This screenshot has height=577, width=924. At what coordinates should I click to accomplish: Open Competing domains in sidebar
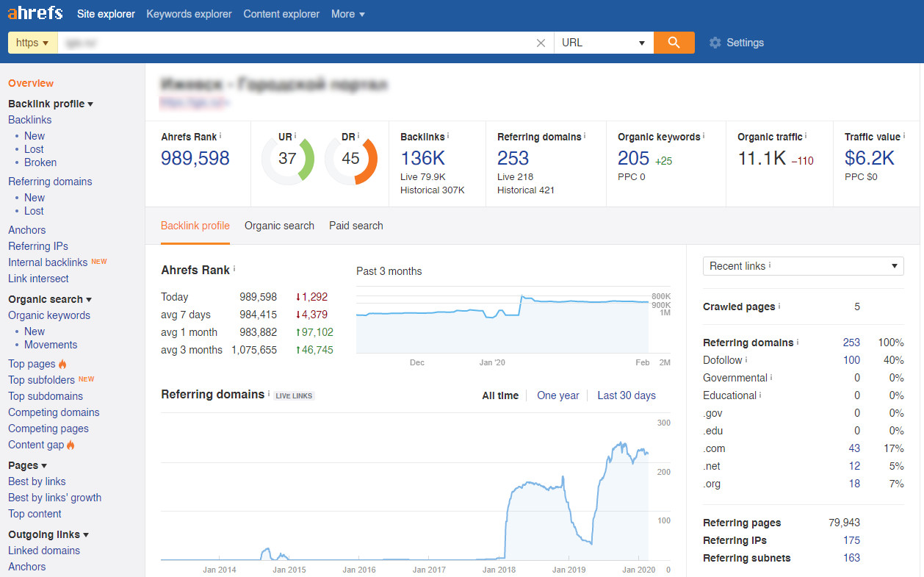pyautogui.click(x=54, y=412)
